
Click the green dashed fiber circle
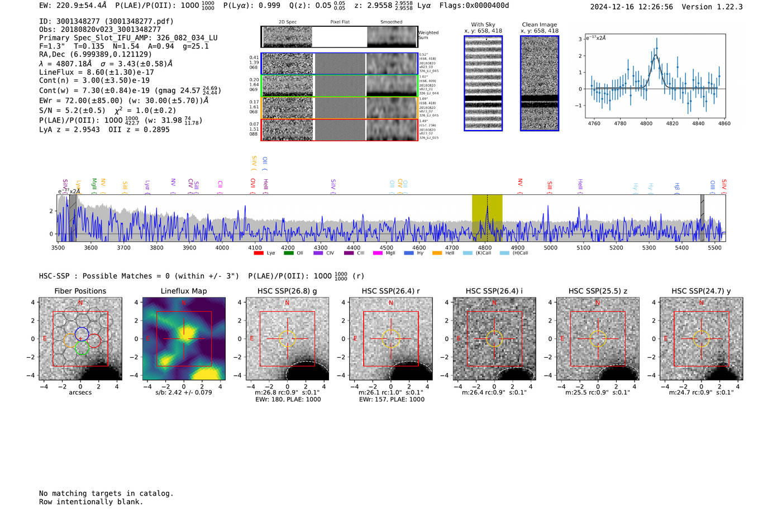point(82,348)
